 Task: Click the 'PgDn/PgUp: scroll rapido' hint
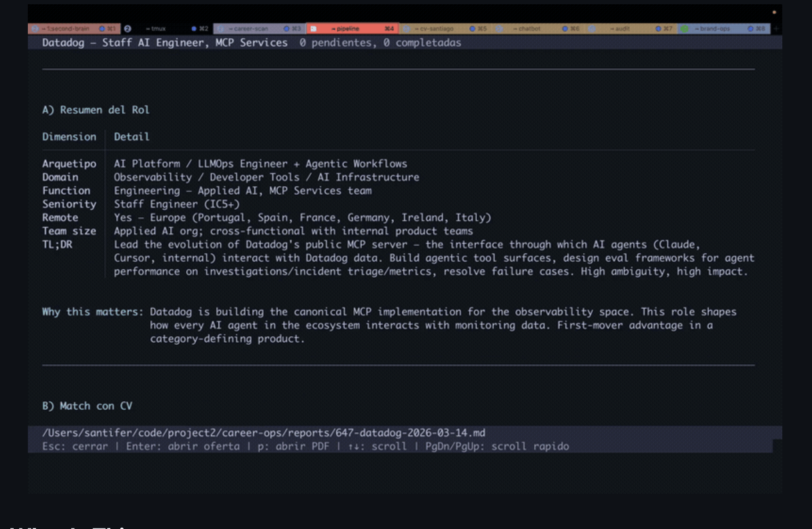click(x=497, y=446)
